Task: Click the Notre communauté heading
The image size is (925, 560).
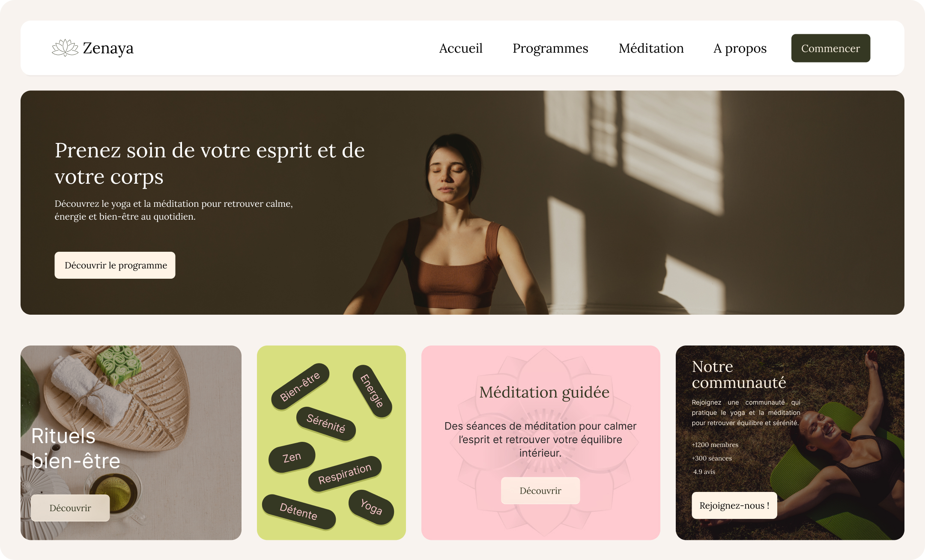Action: (x=739, y=375)
